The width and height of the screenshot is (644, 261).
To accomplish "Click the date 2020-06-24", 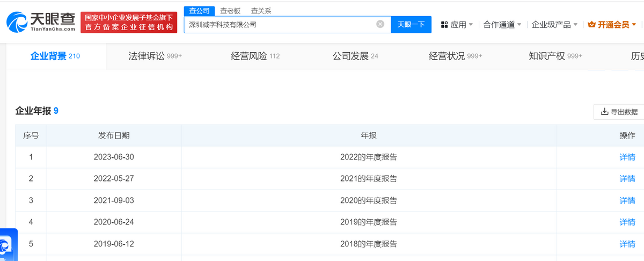I will pos(114,222).
